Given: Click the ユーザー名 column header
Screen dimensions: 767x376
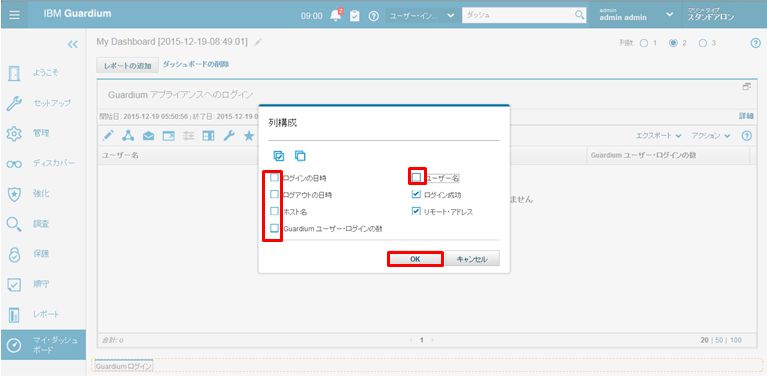Looking at the screenshot, I should [120, 155].
